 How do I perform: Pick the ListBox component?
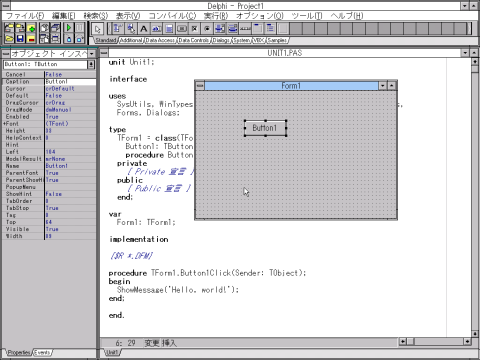click(x=220, y=29)
